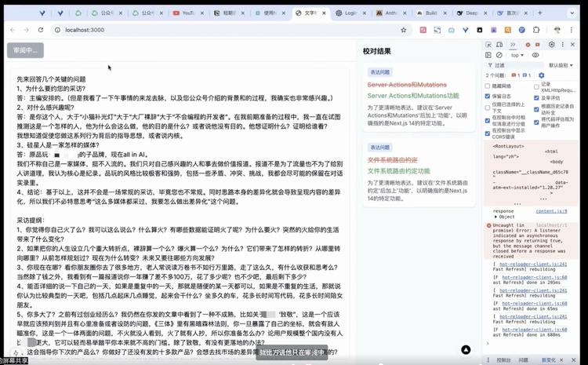This screenshot has height=365, width=588.
Task: Click the 审阅中... button
Action: [x=26, y=50]
